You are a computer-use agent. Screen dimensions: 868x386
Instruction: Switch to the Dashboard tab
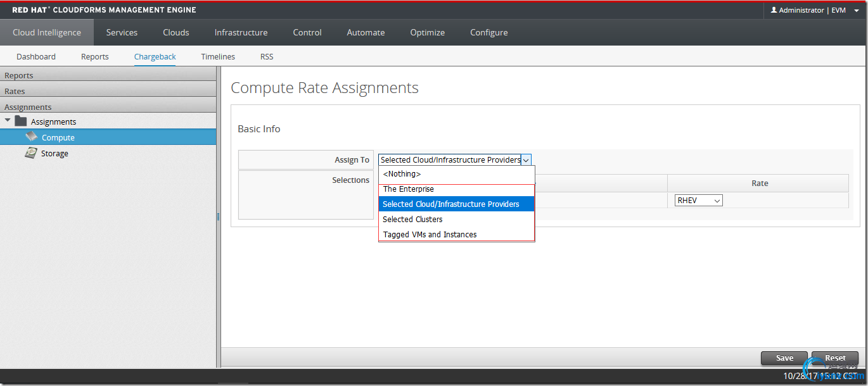[36, 56]
